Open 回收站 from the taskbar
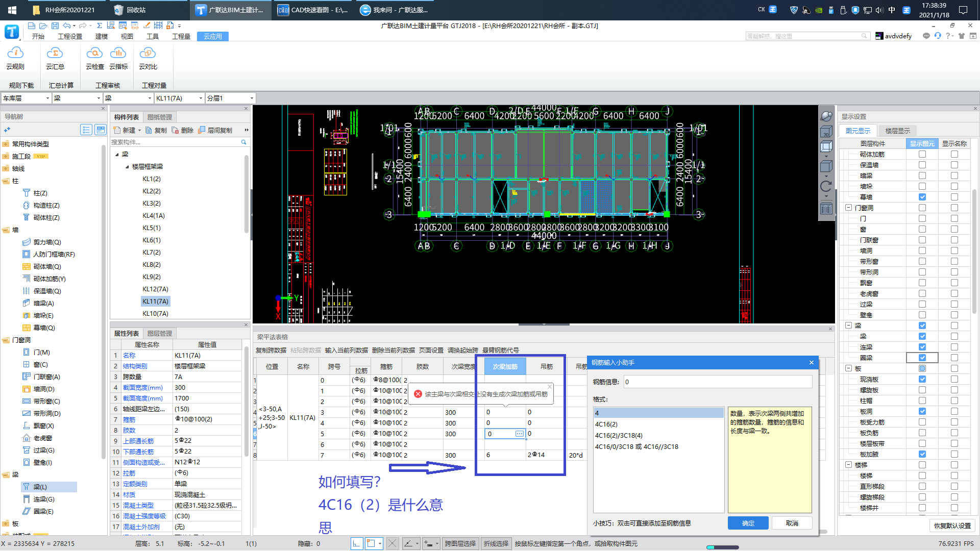Viewport: 980px width, 551px height. (x=131, y=10)
